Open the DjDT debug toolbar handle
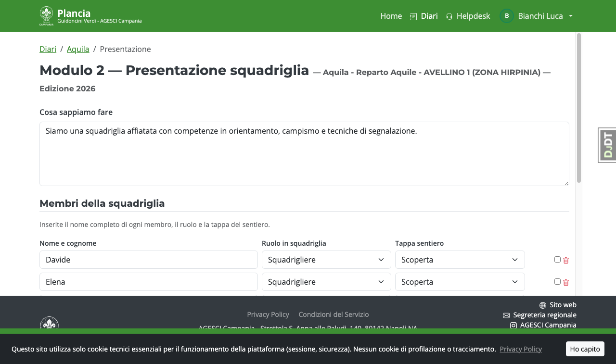 tap(607, 145)
